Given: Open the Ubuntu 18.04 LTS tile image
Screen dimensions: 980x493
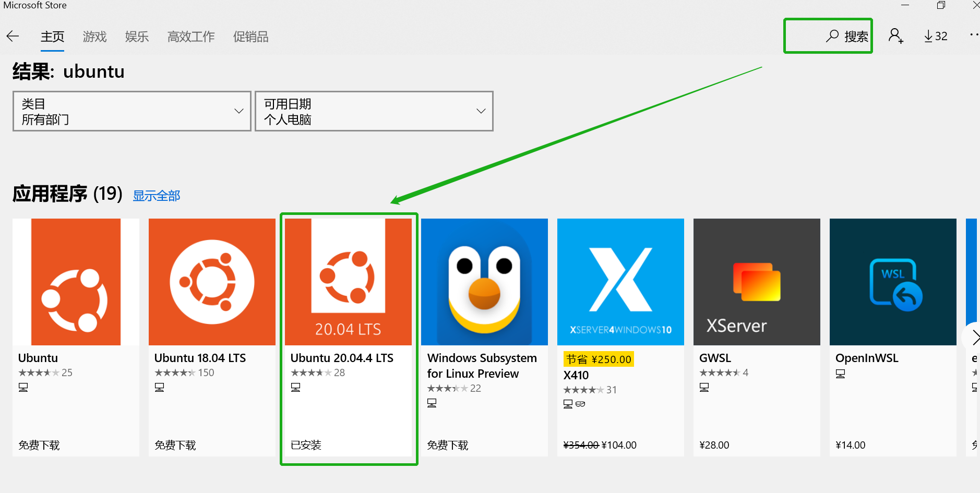Looking at the screenshot, I should (x=212, y=282).
